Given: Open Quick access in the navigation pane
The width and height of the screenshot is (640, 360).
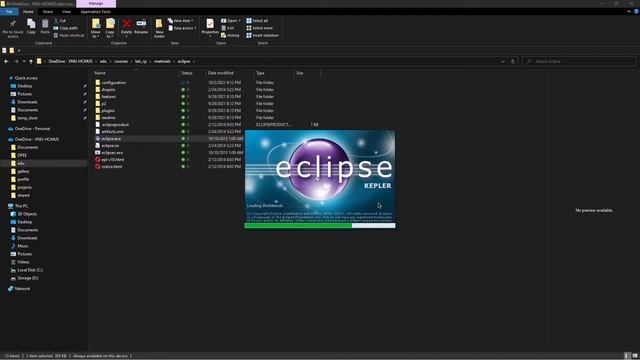Looking at the screenshot, I should coord(26,78).
